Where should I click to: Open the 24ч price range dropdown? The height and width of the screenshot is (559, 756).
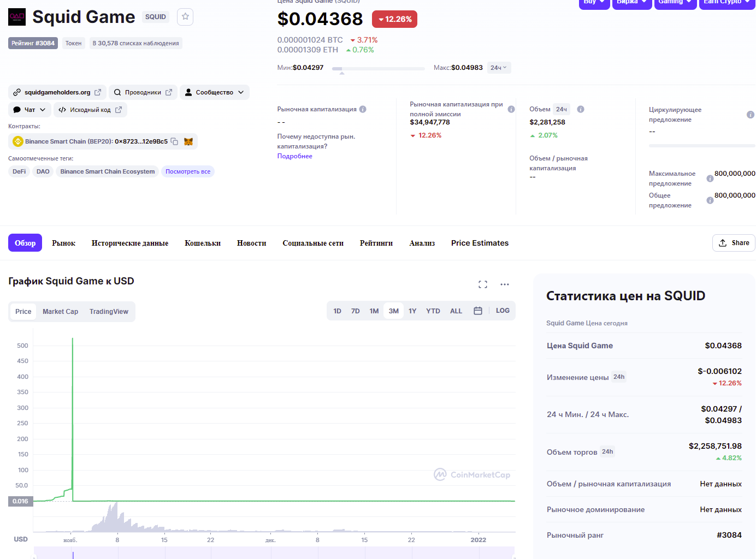coord(499,68)
